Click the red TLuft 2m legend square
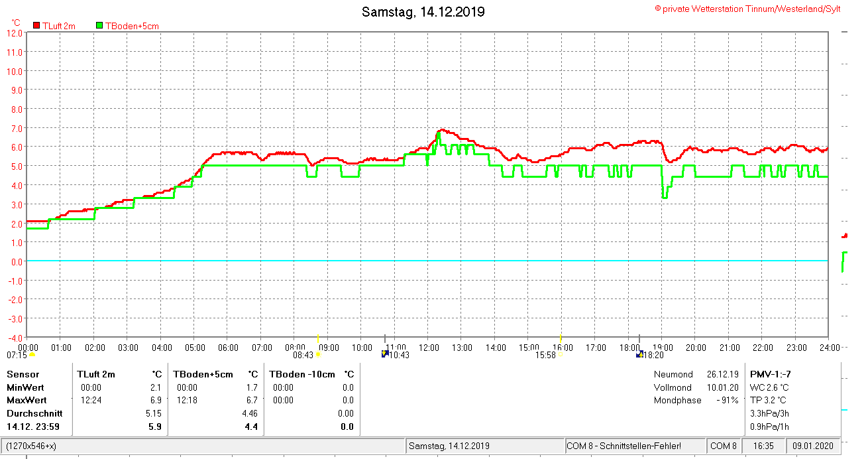The height and width of the screenshot is (459, 868). (x=36, y=26)
